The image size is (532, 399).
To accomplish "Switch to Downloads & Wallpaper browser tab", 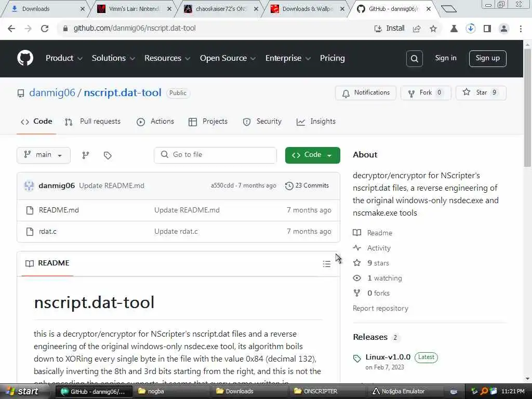I will tap(307, 9).
